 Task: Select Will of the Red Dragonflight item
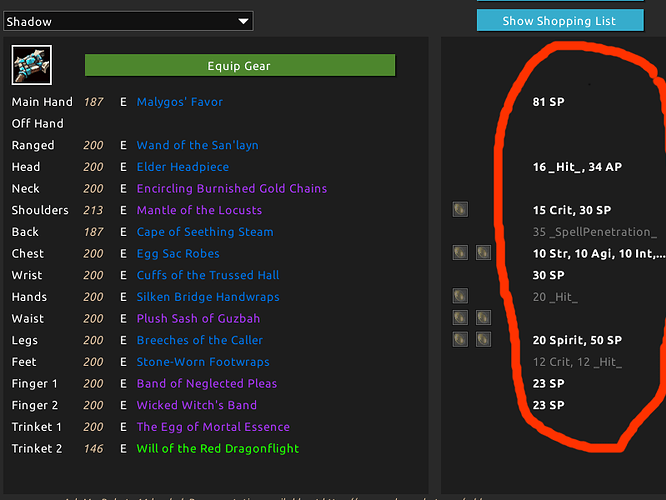pos(218,449)
